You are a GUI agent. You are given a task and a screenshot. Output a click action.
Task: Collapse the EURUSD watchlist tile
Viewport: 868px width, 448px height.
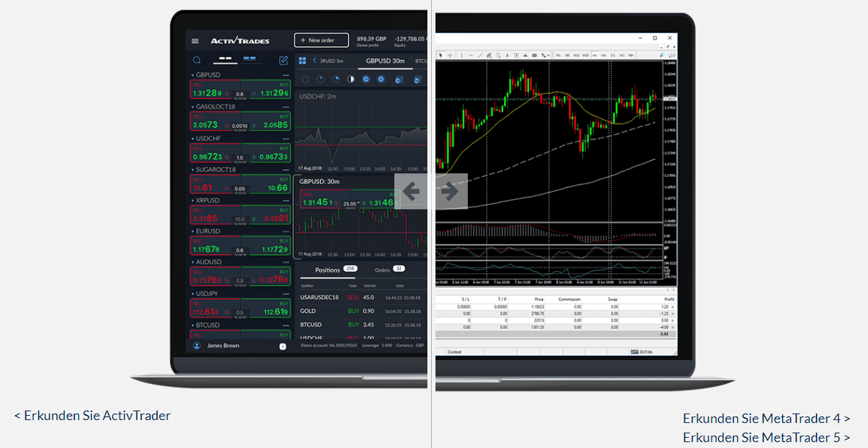pos(192,231)
